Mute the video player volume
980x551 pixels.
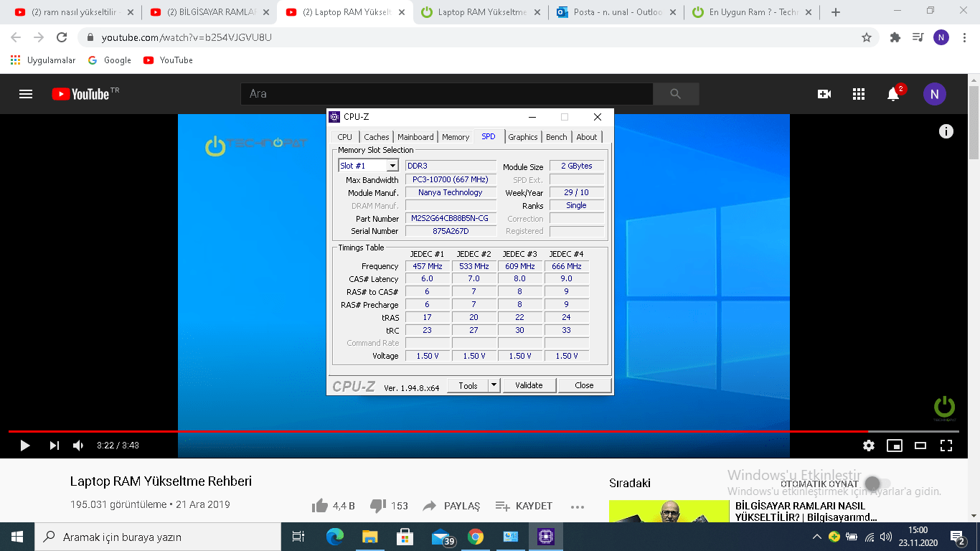point(78,446)
